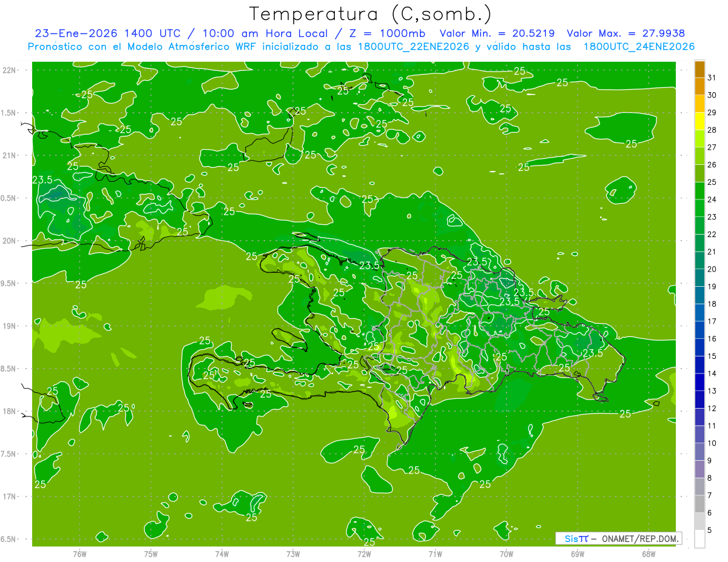This screenshot has width=728, height=562.
Task: Click "10:00 am Hora Local" text
Action: click(267, 34)
